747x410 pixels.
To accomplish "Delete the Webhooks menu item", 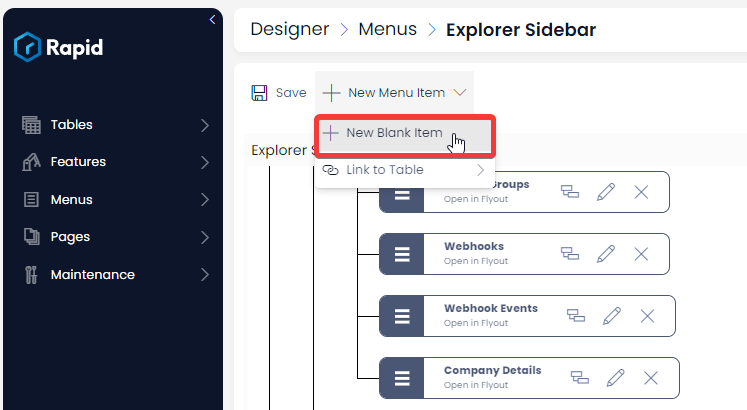I will 641,254.
